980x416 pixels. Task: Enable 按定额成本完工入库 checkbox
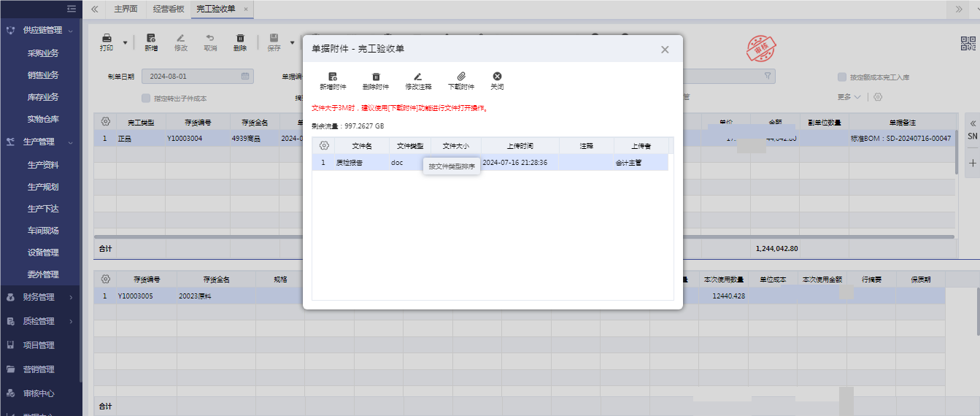[x=842, y=77]
